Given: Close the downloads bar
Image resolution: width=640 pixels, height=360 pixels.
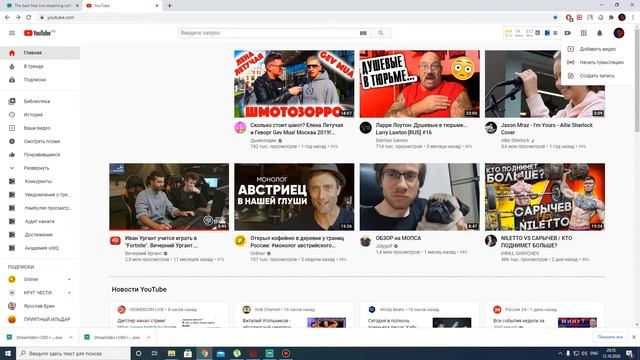Looking at the screenshot, I should [x=634, y=337].
